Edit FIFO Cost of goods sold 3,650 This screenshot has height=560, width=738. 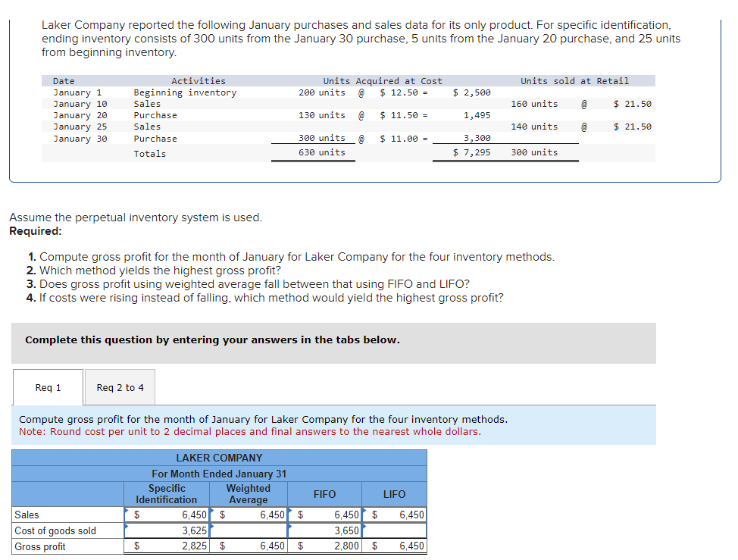click(324, 530)
